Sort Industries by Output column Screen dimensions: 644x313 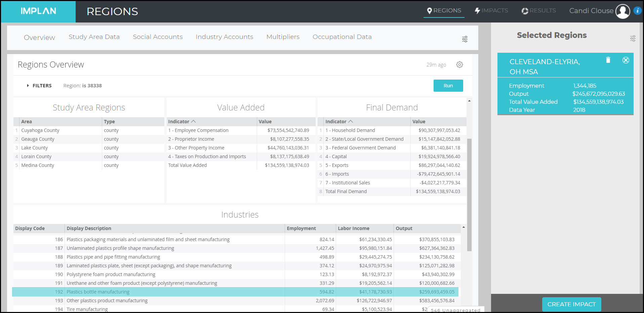pos(427,228)
